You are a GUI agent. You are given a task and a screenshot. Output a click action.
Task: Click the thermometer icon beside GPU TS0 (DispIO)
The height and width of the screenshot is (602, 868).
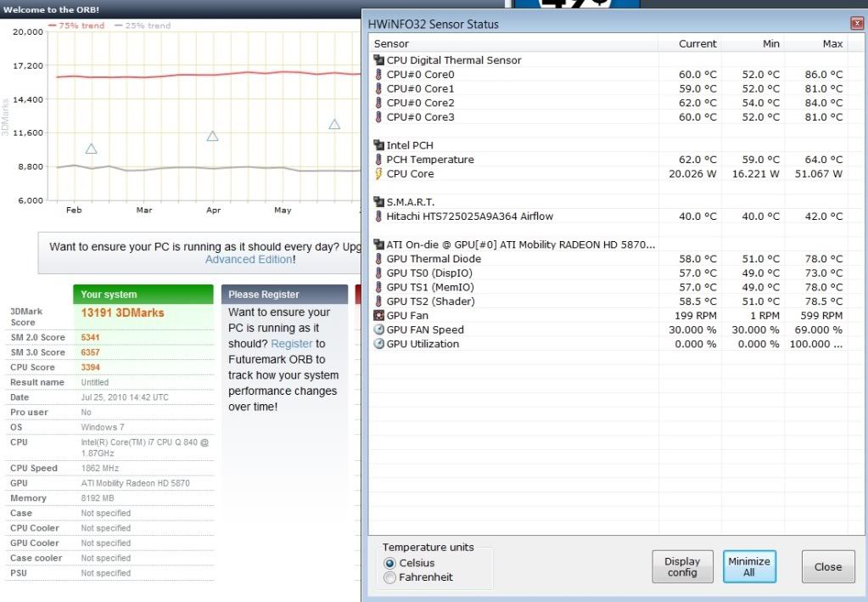pyautogui.click(x=378, y=273)
